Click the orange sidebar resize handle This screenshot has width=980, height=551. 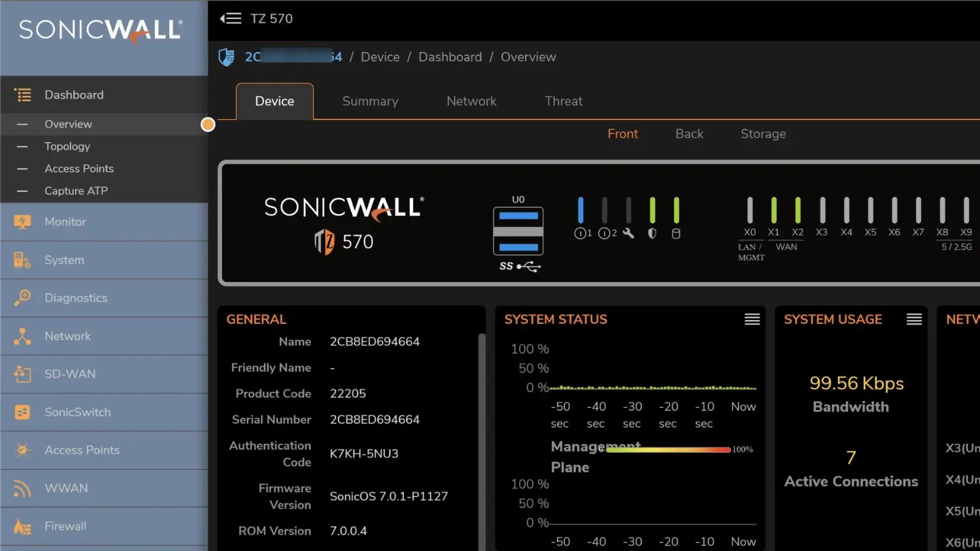tap(208, 125)
